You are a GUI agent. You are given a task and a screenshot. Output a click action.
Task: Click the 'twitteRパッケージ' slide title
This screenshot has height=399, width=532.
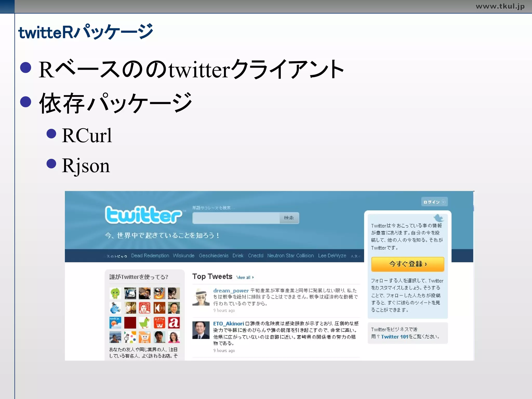86,32
